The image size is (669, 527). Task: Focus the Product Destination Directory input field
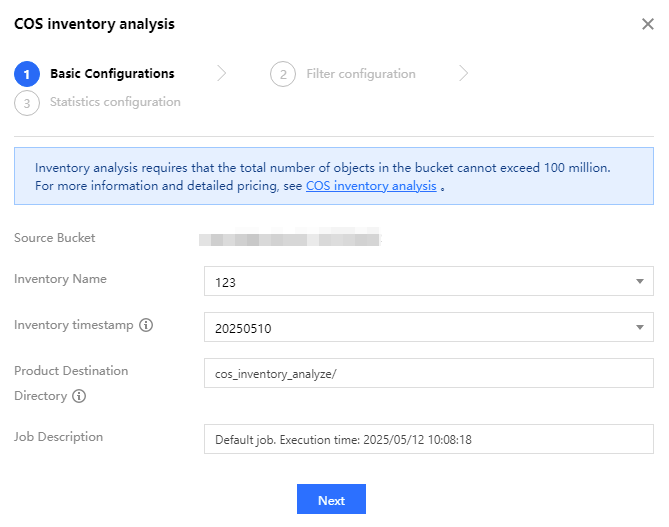428,373
